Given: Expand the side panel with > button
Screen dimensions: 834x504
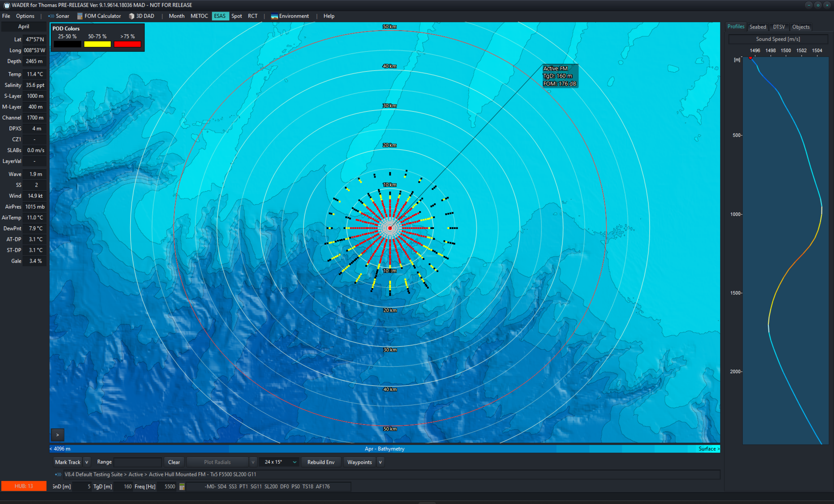Looking at the screenshot, I should tap(58, 435).
